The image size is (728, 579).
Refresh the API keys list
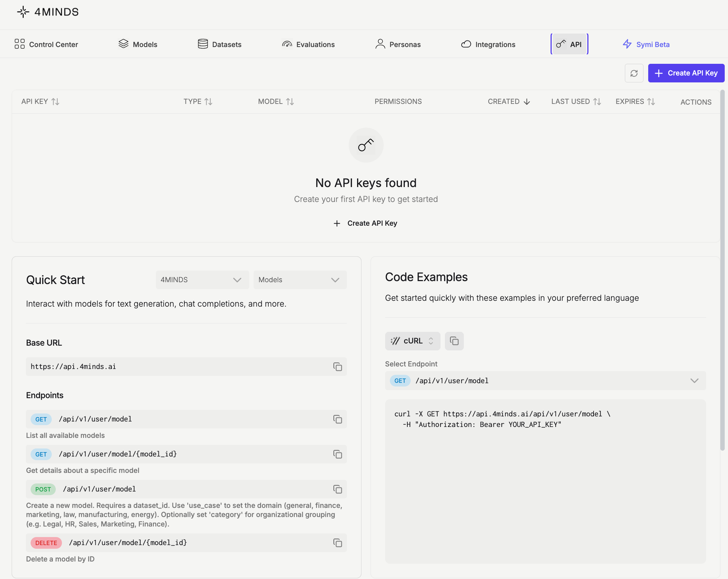pyautogui.click(x=634, y=73)
